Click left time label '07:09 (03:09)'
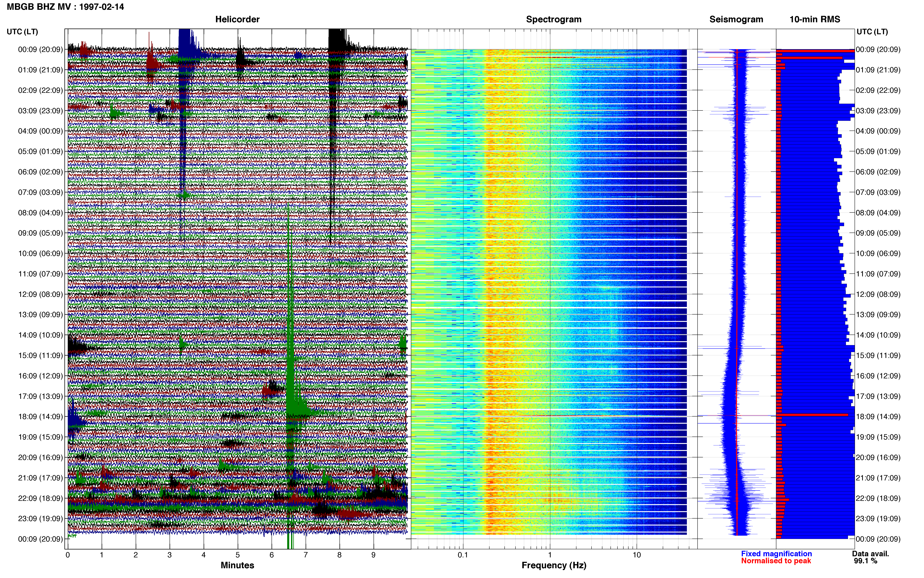 41,192
